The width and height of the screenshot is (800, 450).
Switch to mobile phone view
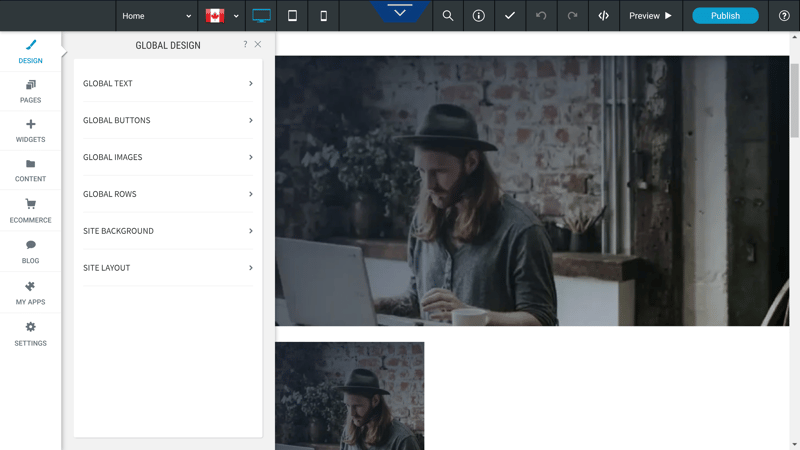point(323,16)
